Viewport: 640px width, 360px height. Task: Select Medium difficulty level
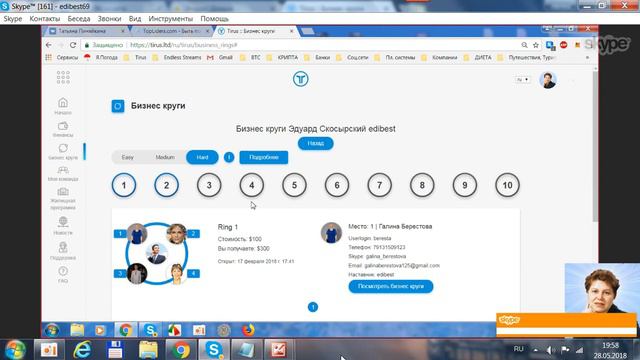coord(165,157)
